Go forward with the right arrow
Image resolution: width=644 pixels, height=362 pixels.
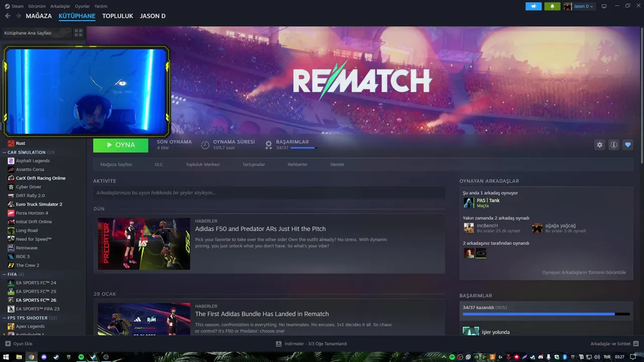tap(18, 16)
